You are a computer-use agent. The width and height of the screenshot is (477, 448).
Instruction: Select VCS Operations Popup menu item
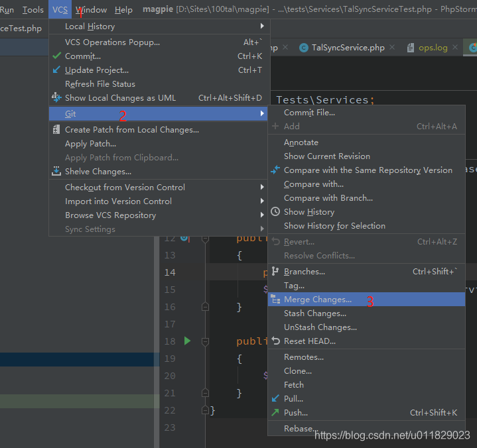tap(158, 42)
